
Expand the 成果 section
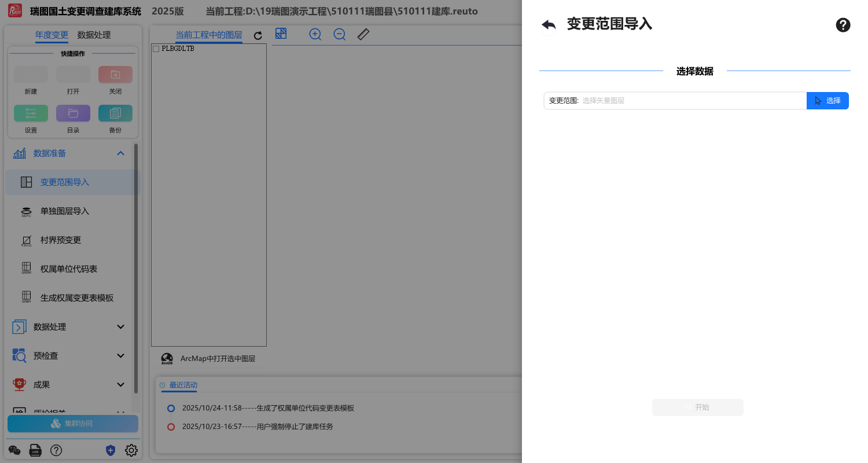pos(120,385)
